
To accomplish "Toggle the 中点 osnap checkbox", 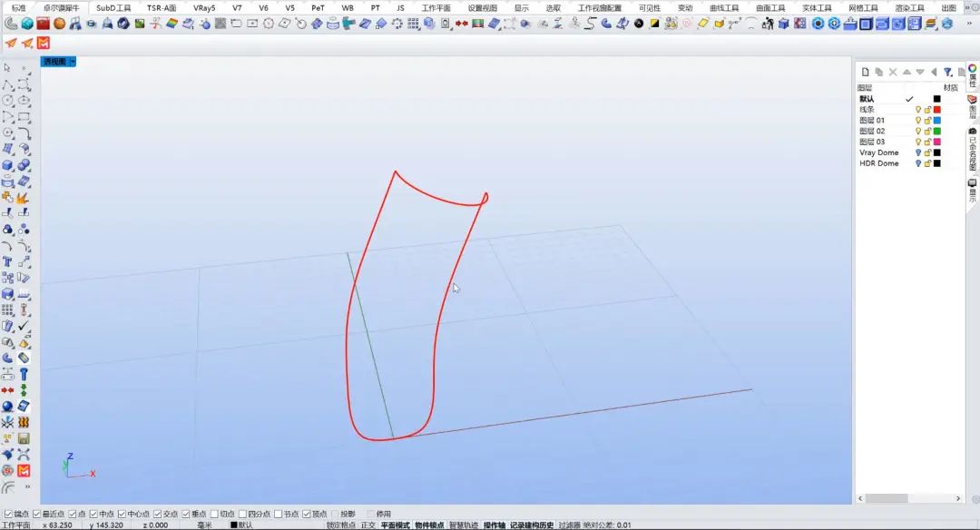I will click(x=93, y=514).
